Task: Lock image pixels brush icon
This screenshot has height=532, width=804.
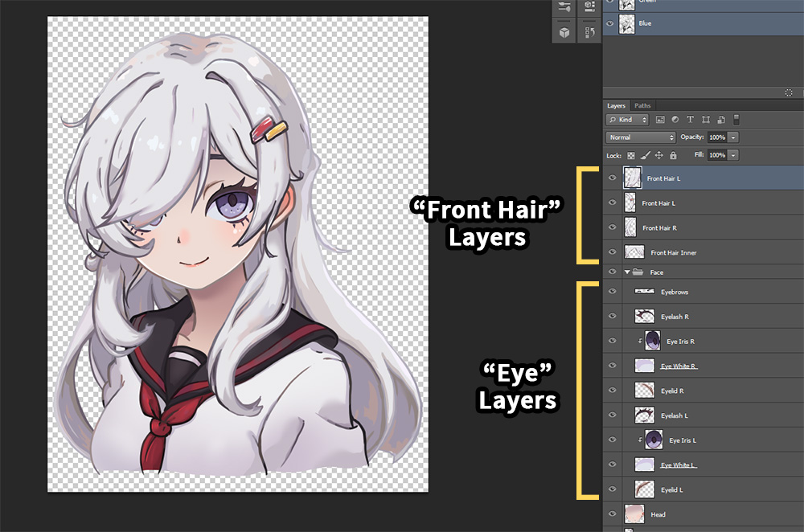Action: [x=645, y=155]
